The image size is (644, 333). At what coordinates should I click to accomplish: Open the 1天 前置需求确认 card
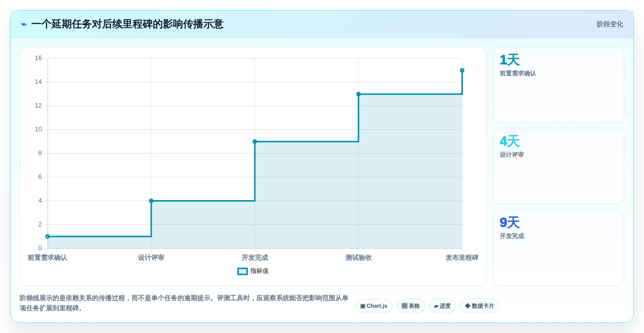click(559, 85)
